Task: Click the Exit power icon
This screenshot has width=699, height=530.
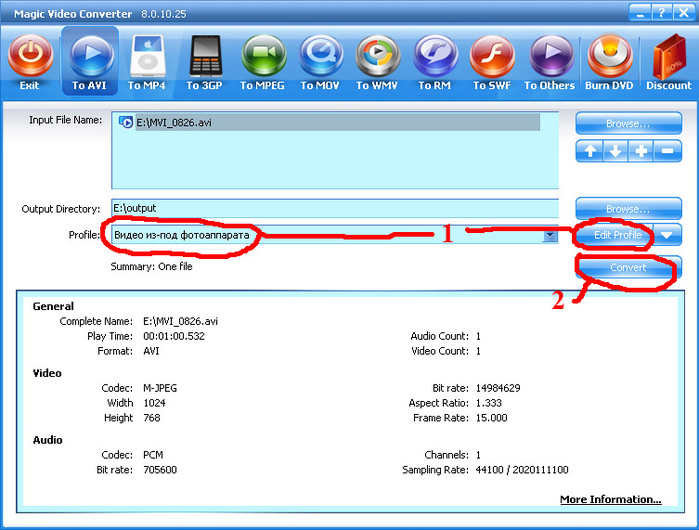Action: pos(30,56)
